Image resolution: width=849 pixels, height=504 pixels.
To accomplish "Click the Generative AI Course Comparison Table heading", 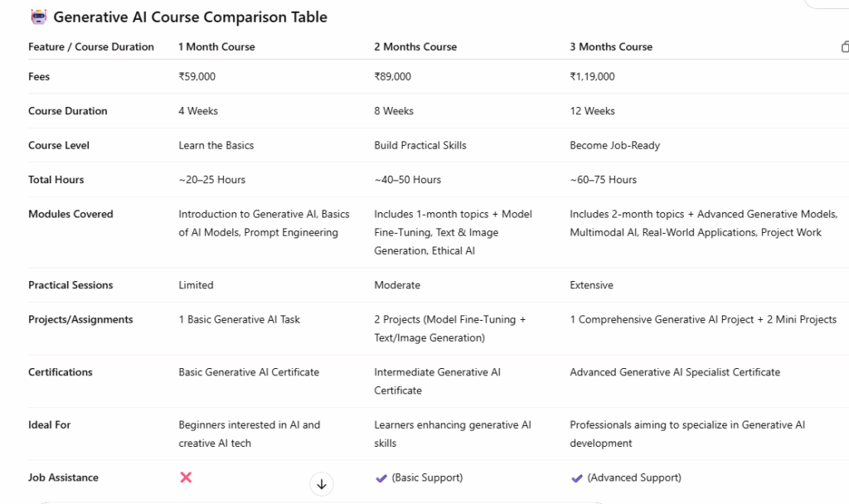I will [x=190, y=17].
